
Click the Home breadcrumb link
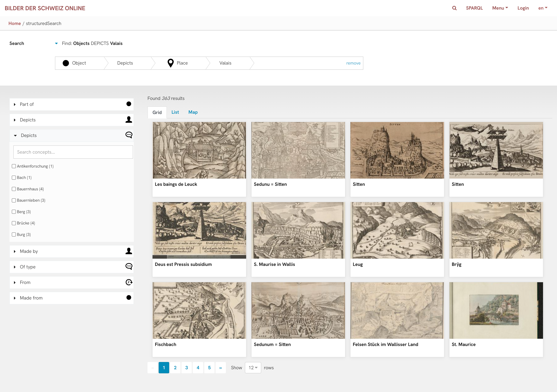click(x=15, y=23)
